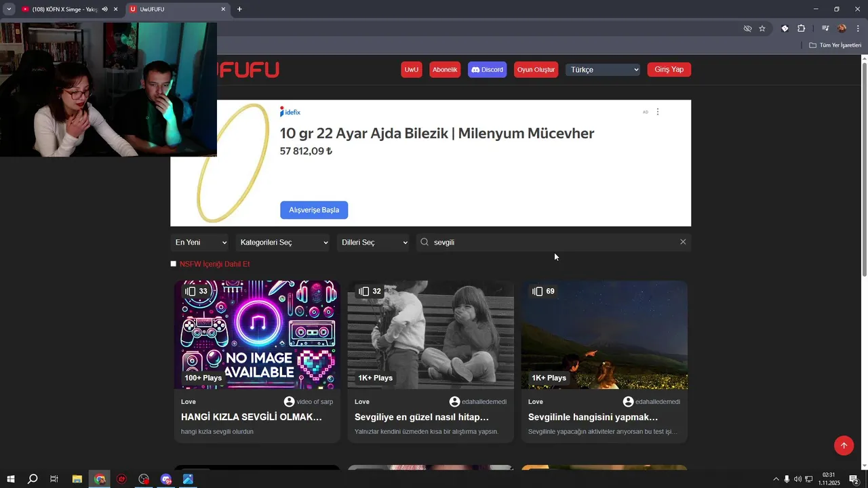Screen dimensions: 868x488
Task: Open File Explorer from the taskbar
Action: click(x=77, y=479)
